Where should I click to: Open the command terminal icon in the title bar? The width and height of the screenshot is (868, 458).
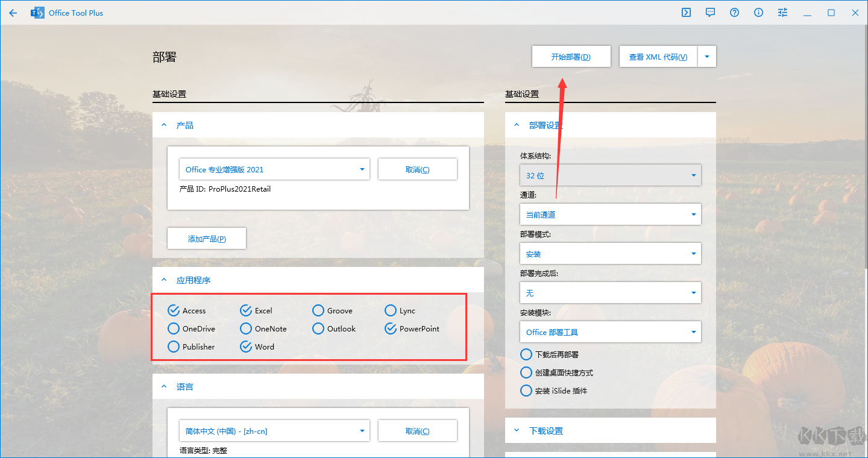(x=686, y=12)
